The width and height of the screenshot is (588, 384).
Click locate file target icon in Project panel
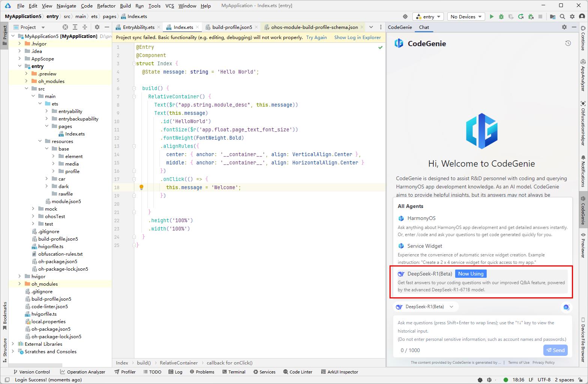coord(65,27)
